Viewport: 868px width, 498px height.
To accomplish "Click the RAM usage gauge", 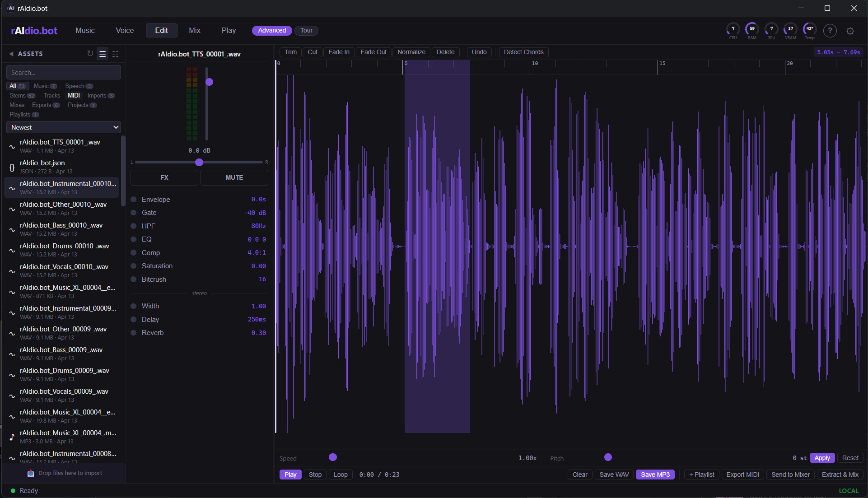I will pos(752,31).
